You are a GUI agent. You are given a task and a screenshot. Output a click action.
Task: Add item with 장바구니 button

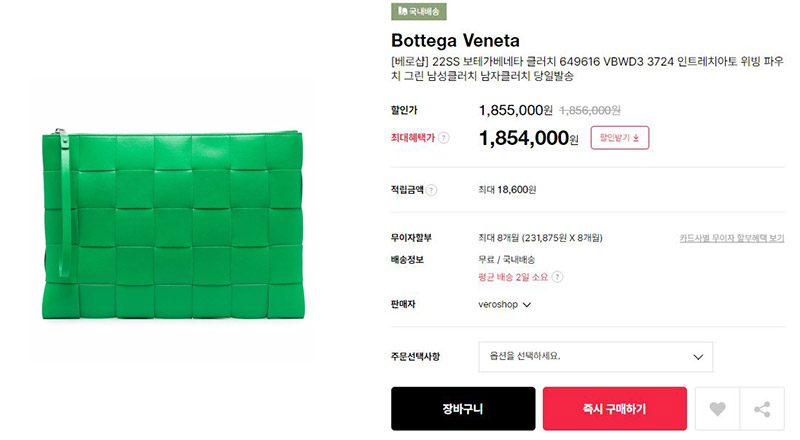pos(463,409)
